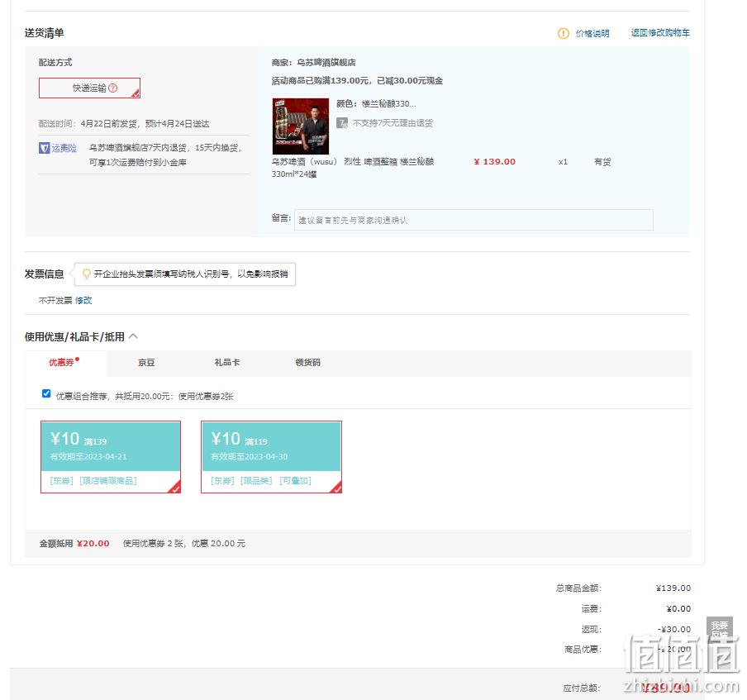Open the 价格说明 link
The width and height of the screenshot is (747, 700).
pos(592,33)
